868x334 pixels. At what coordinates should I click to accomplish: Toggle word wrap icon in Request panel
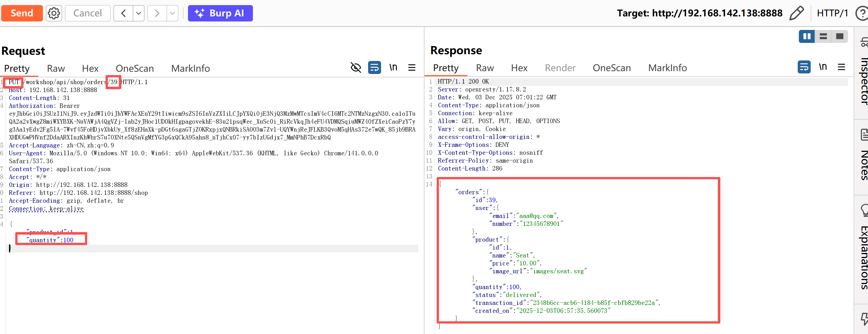point(374,67)
